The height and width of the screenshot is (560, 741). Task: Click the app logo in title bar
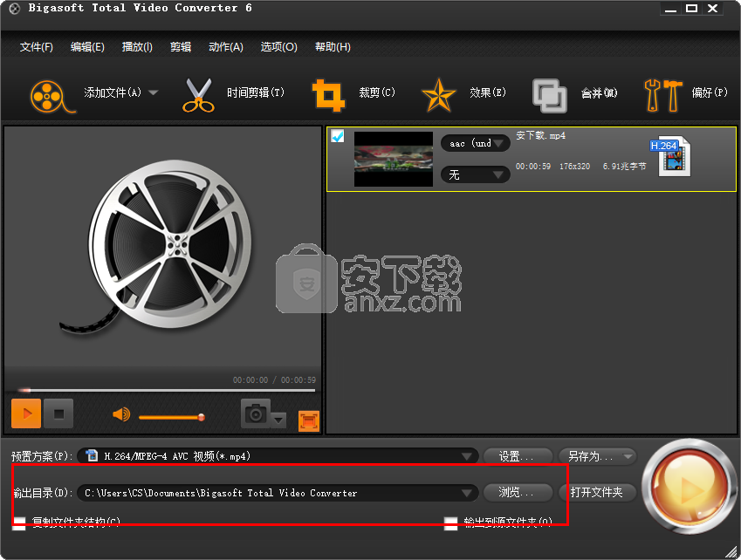[15, 9]
